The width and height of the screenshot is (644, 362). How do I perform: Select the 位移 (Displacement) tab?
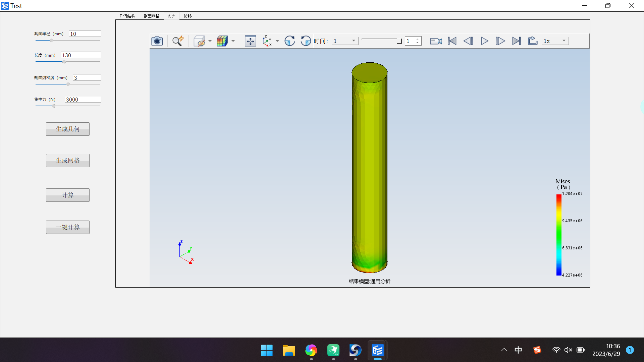(x=188, y=16)
